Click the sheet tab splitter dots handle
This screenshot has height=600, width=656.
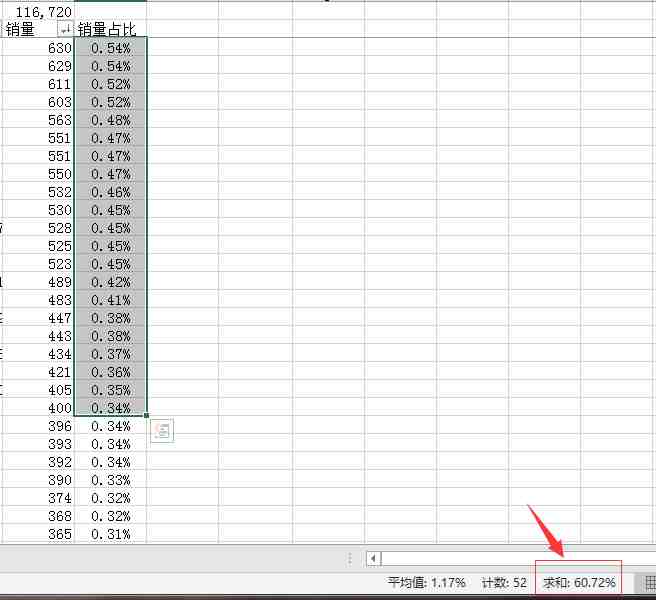[350, 559]
